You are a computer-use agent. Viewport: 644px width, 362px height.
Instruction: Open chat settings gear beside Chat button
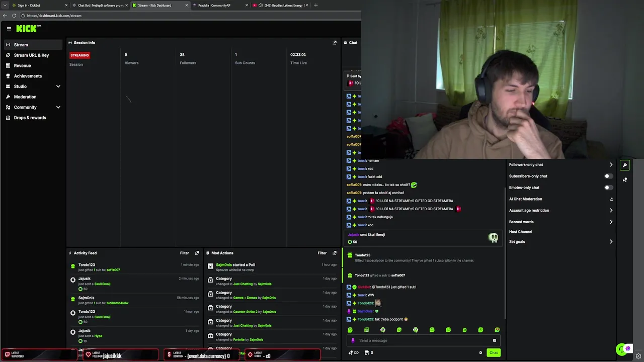(480, 352)
